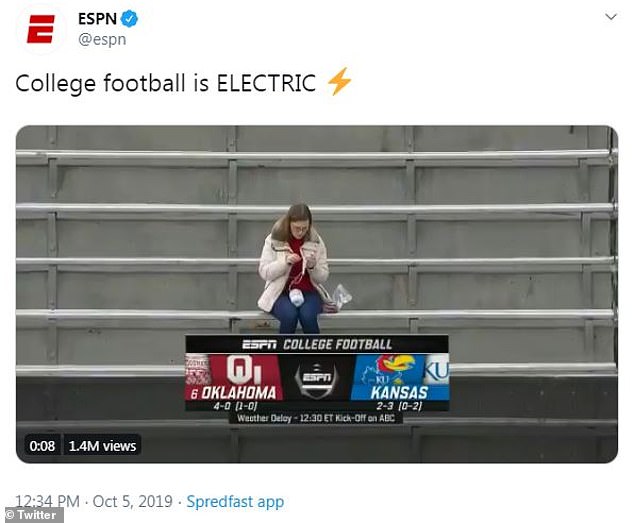Click the 12:34 PM tweet timestamp
The image size is (634, 523).
click(x=50, y=501)
